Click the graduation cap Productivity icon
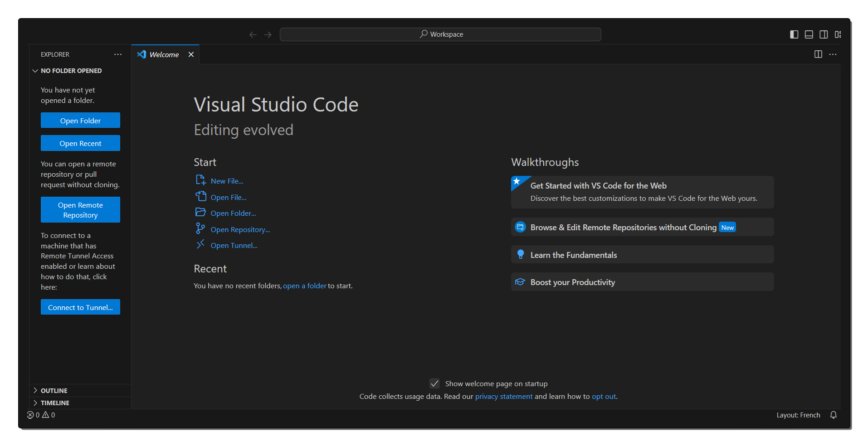868x446 pixels. (521, 282)
